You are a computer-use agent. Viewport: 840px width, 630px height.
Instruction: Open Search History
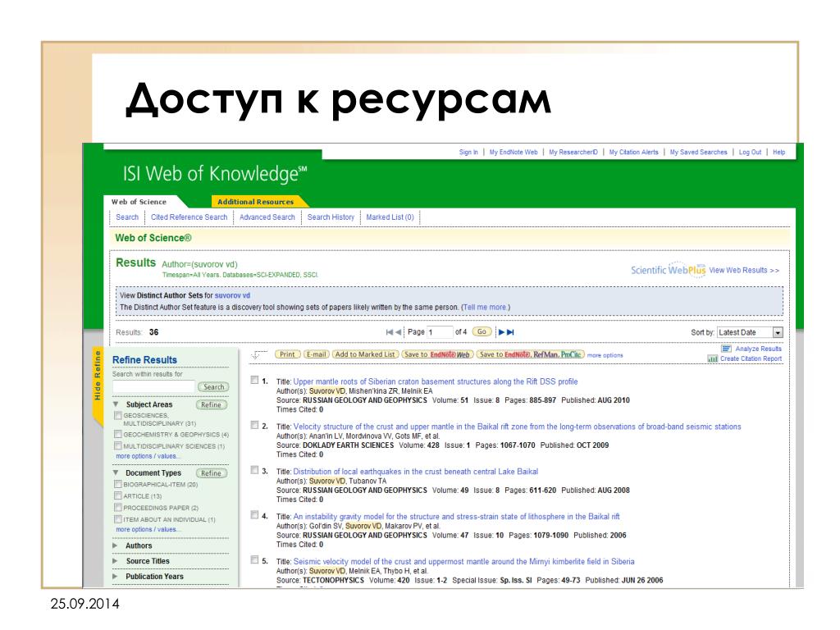point(331,217)
